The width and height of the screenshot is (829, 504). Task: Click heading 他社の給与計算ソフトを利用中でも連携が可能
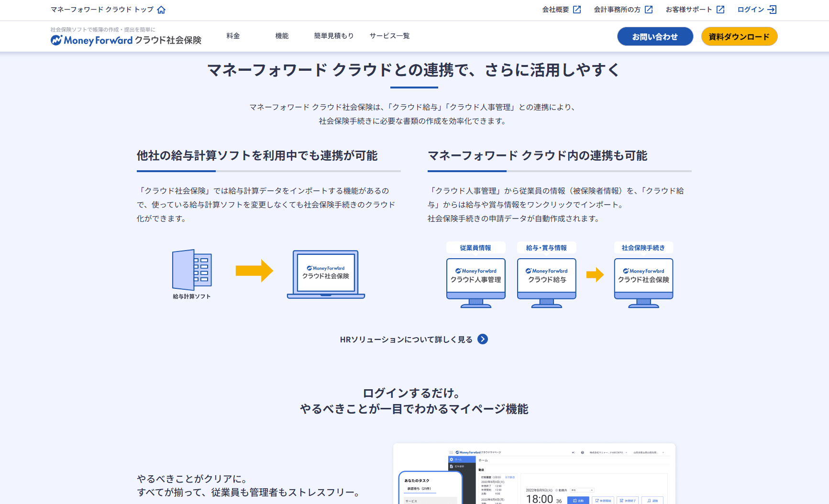tap(257, 155)
